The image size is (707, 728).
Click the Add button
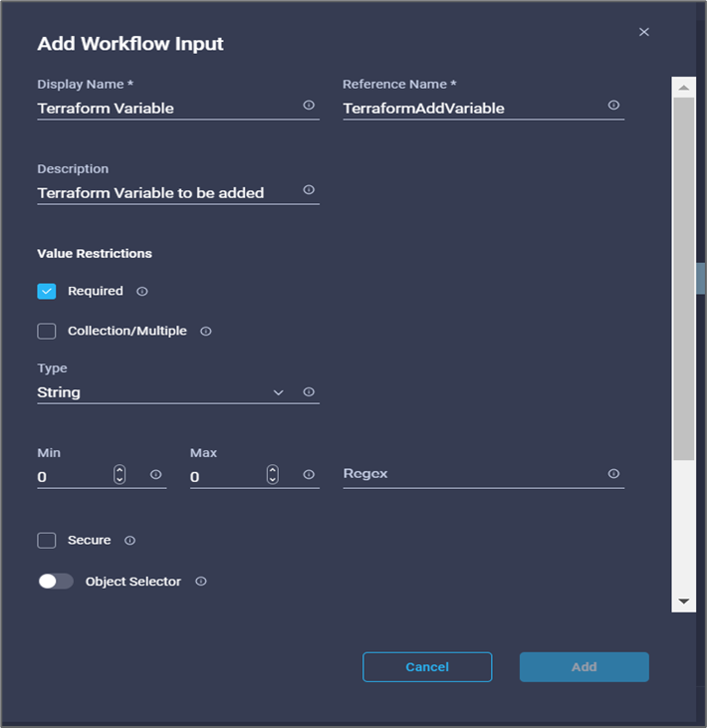[584, 667]
